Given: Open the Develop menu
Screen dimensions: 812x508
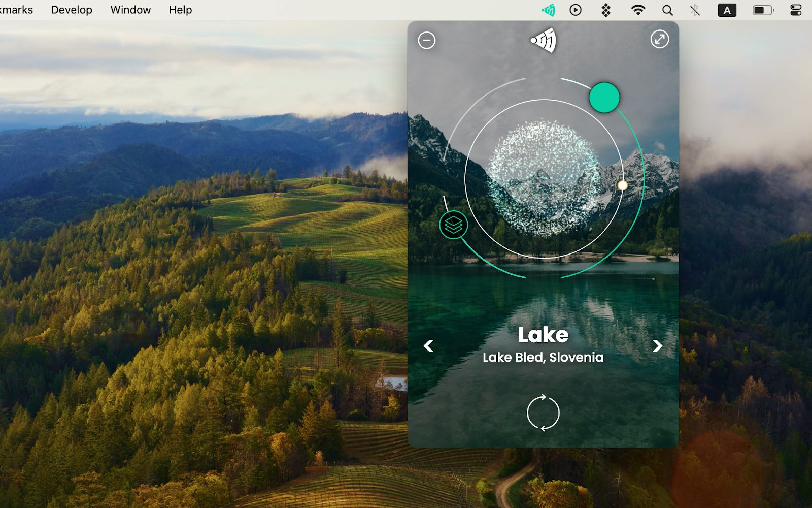Looking at the screenshot, I should click(x=72, y=10).
